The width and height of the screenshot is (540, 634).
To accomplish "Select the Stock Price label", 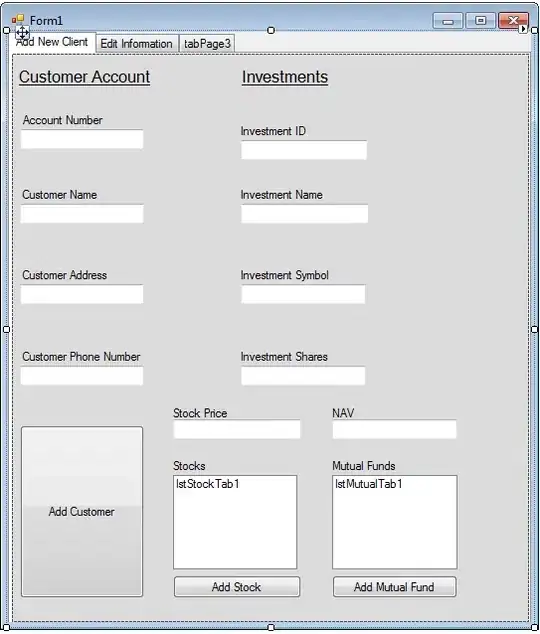I will point(200,413).
